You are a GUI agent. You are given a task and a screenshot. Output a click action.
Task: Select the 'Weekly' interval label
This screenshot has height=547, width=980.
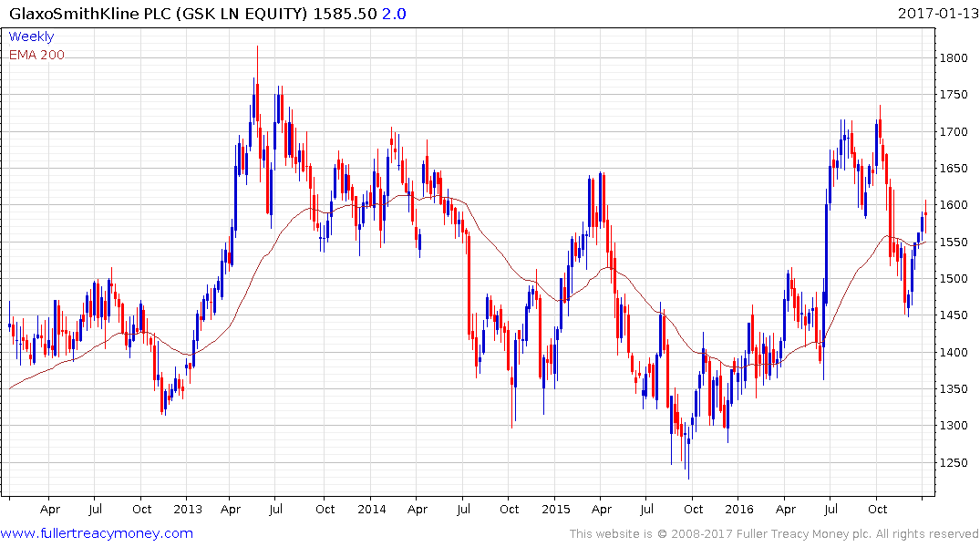[x=31, y=36]
